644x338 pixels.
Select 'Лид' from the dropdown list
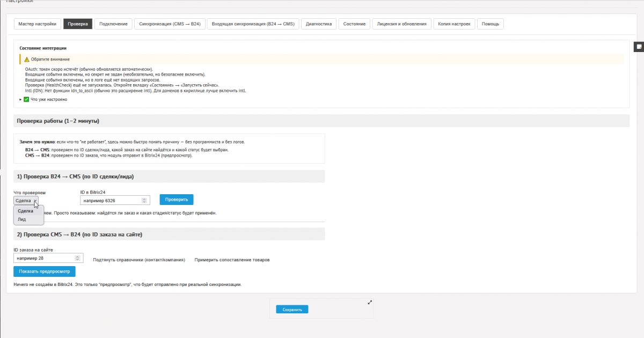coord(22,219)
